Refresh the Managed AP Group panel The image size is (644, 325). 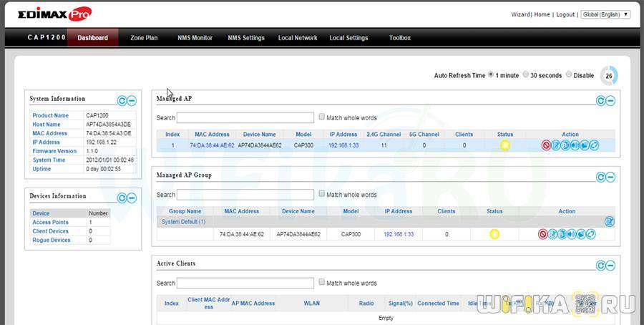[600, 177]
